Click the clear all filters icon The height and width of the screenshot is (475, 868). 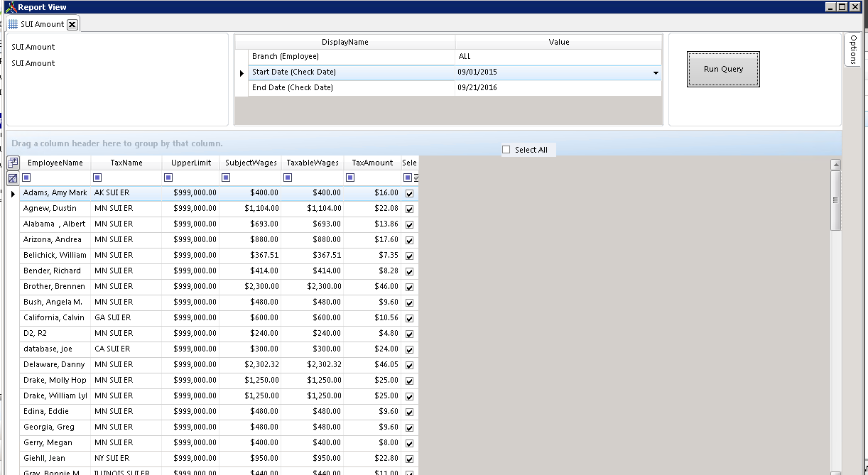click(13, 178)
